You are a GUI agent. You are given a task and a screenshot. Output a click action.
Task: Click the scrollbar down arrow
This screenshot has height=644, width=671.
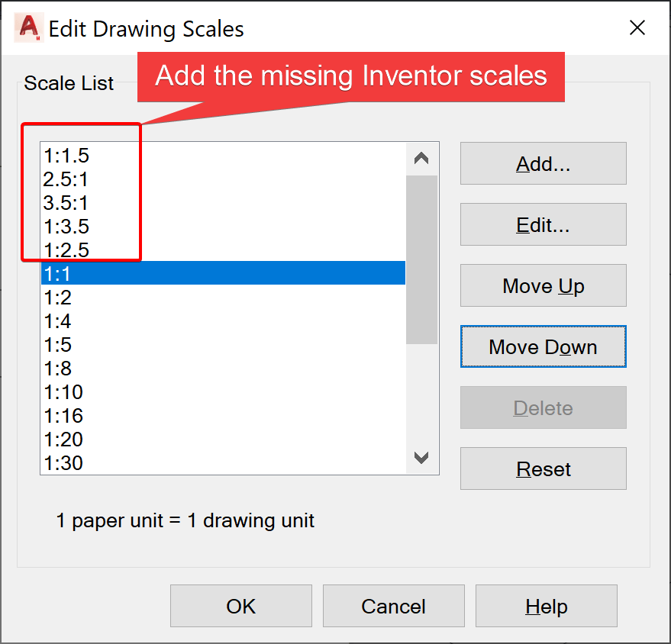pos(421,458)
